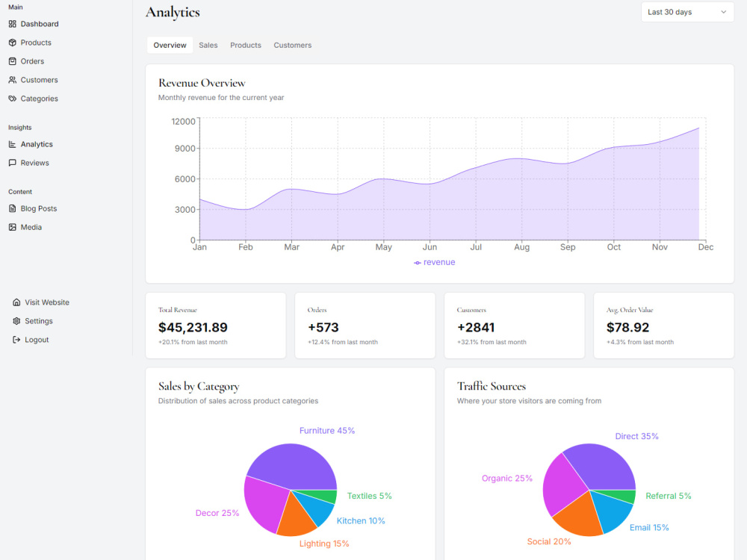Click the Blog Posts document icon

point(13,208)
